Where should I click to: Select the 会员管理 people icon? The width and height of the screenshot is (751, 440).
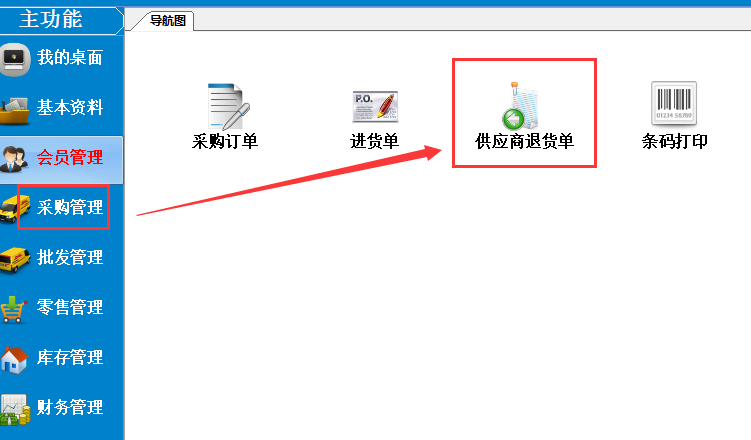coord(14,160)
